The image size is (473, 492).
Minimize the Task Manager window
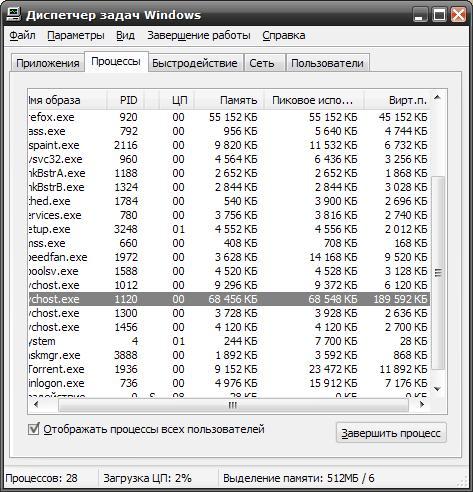pyautogui.click(x=420, y=15)
